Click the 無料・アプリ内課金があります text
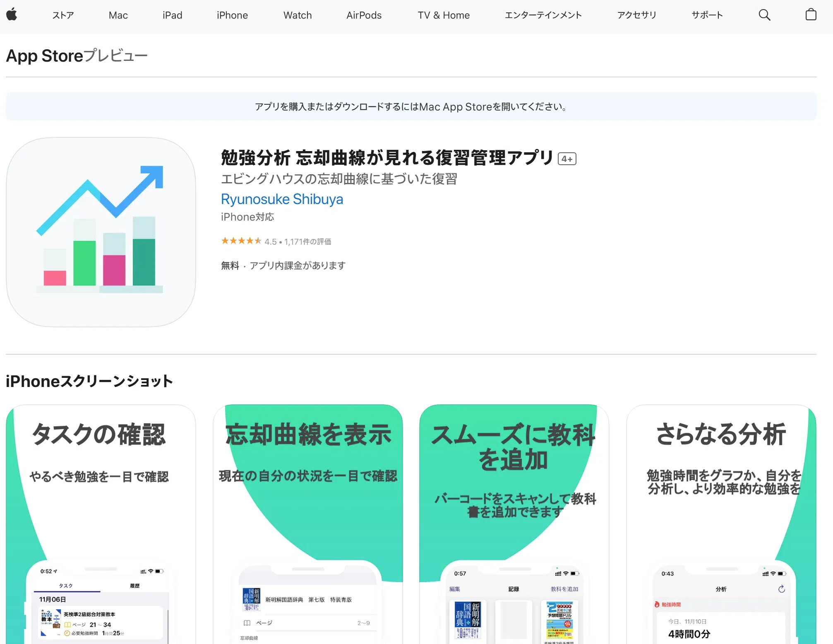Screen dimensions: 833x644 pyautogui.click(x=283, y=265)
